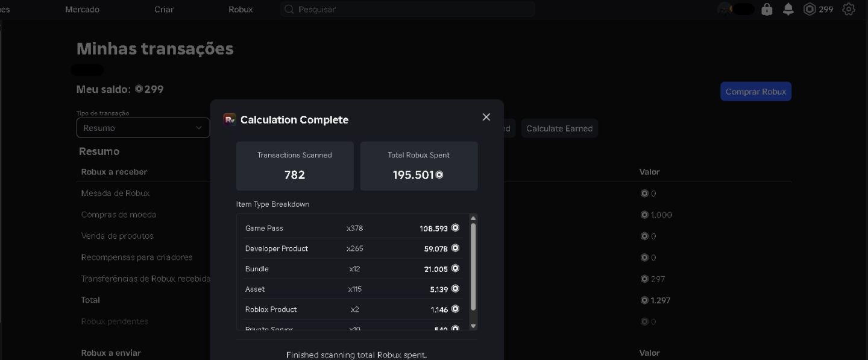Screen dimensions: 868x360
Task: Click the padlock icon in top bar
Action: point(767,9)
